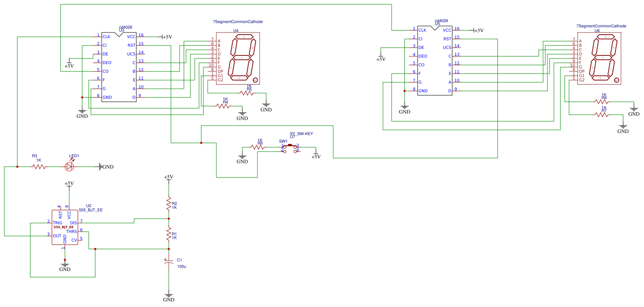Viewport: 644px width, 307px height.
Task: Click the RST pin label on U5
Action: coord(447,39)
